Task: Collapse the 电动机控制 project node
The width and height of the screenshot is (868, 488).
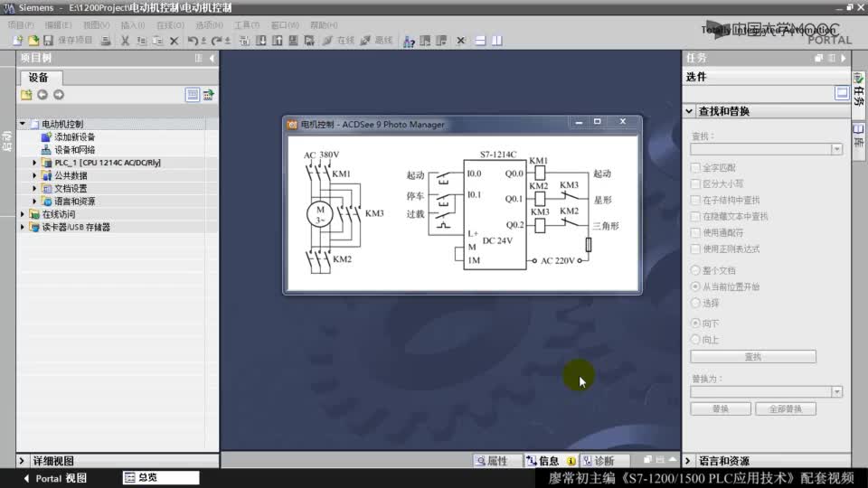Action: (22, 124)
